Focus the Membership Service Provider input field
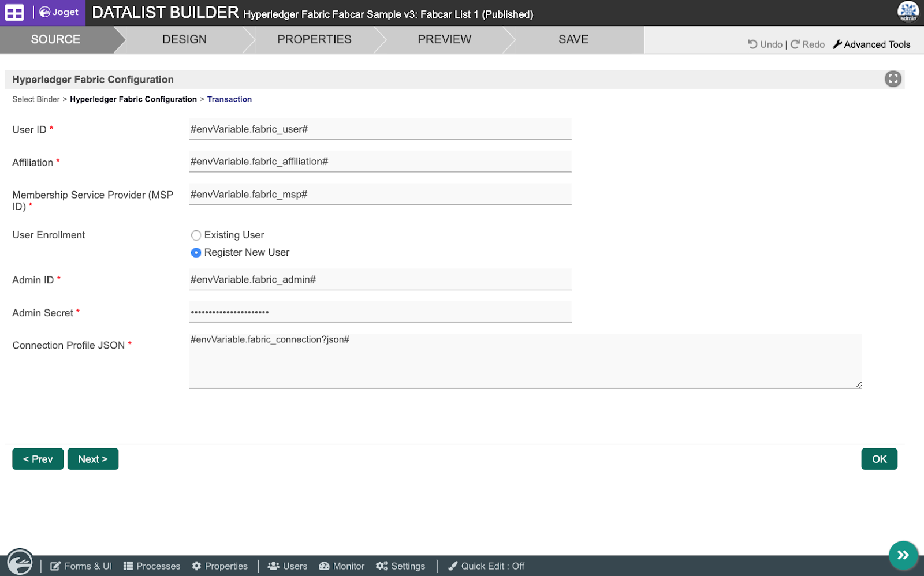Image resolution: width=924 pixels, height=576 pixels. click(380, 194)
